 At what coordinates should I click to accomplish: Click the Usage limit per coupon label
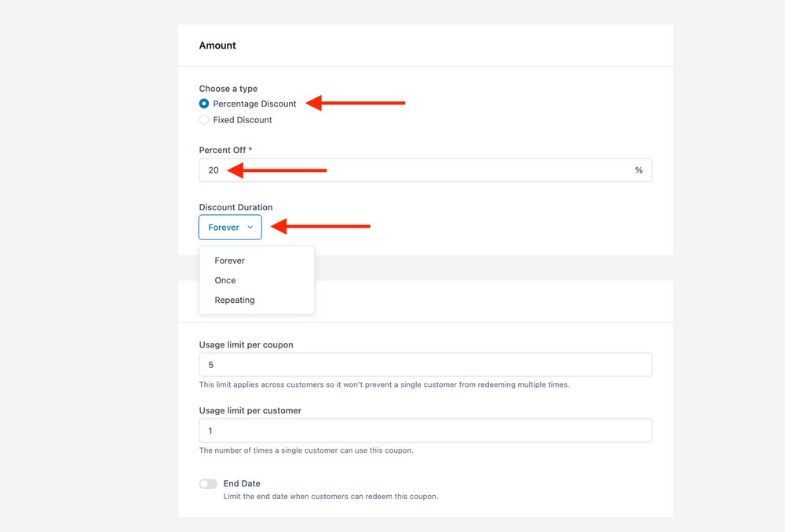coord(246,344)
